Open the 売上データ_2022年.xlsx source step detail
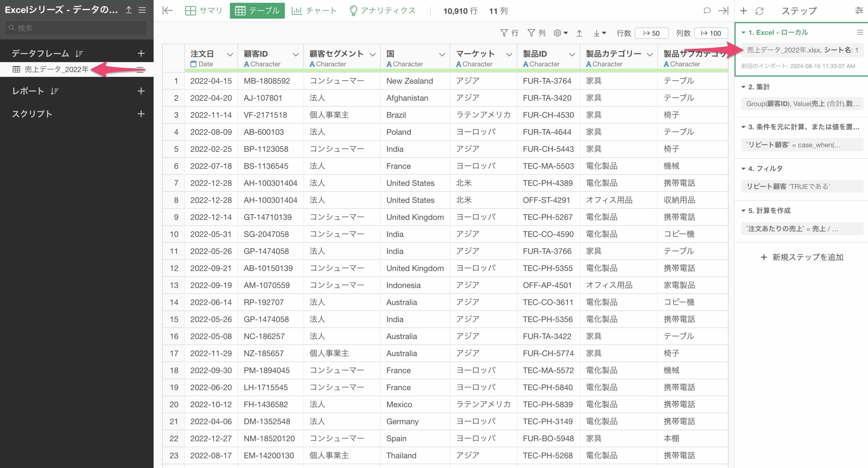The image size is (868, 468). click(802, 50)
